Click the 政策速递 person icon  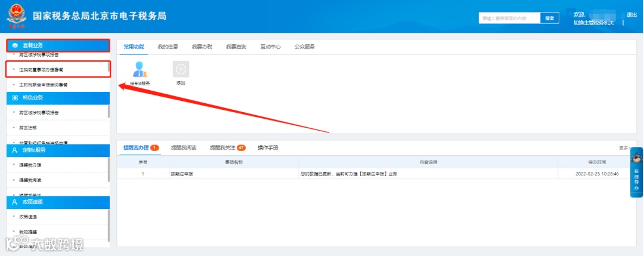point(15,202)
